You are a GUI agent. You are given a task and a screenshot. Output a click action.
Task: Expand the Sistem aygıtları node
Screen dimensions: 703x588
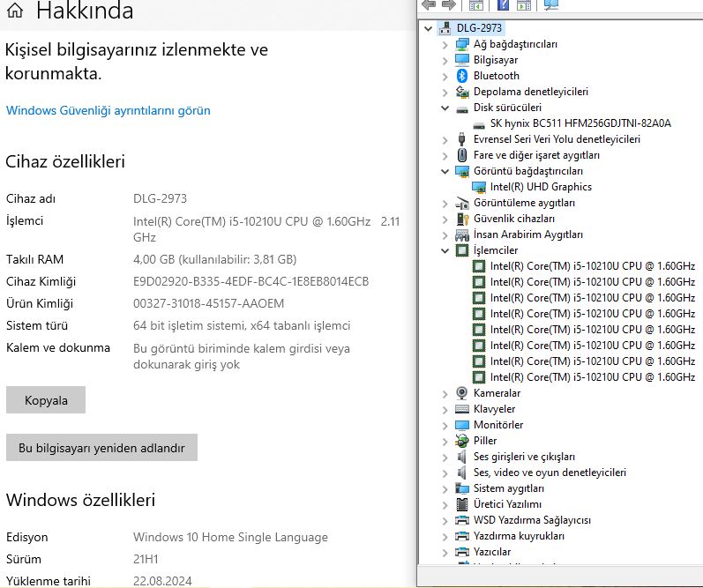(x=445, y=489)
